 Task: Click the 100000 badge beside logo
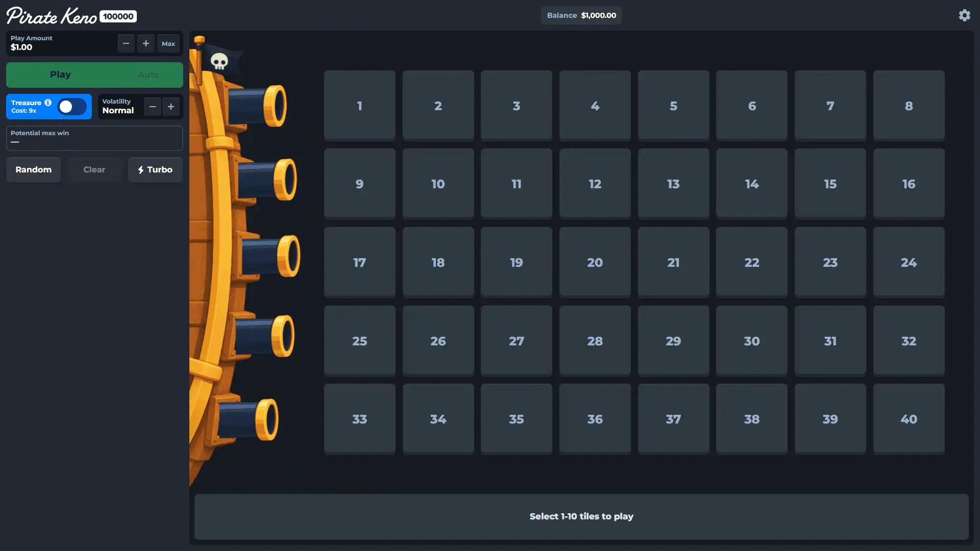point(118,16)
